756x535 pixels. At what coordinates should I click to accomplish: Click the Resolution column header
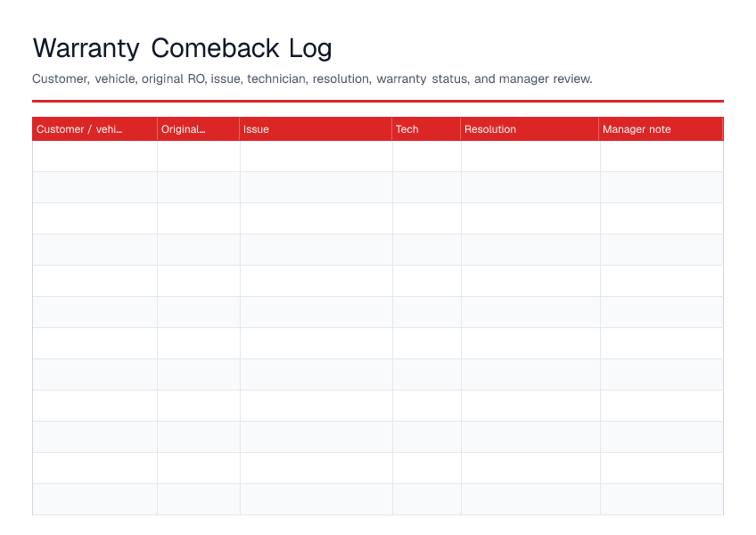[x=530, y=128]
